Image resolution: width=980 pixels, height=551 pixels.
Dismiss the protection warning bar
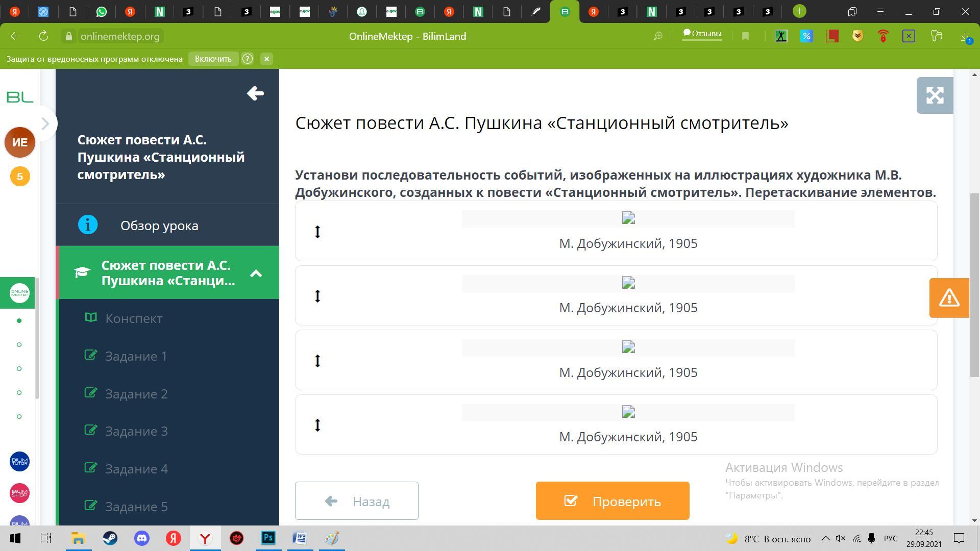(266, 59)
